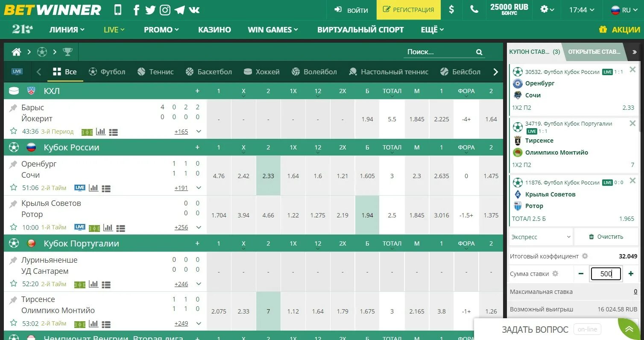Open Betwinner VK icon
The height and width of the screenshot is (340, 644).
coord(194,10)
